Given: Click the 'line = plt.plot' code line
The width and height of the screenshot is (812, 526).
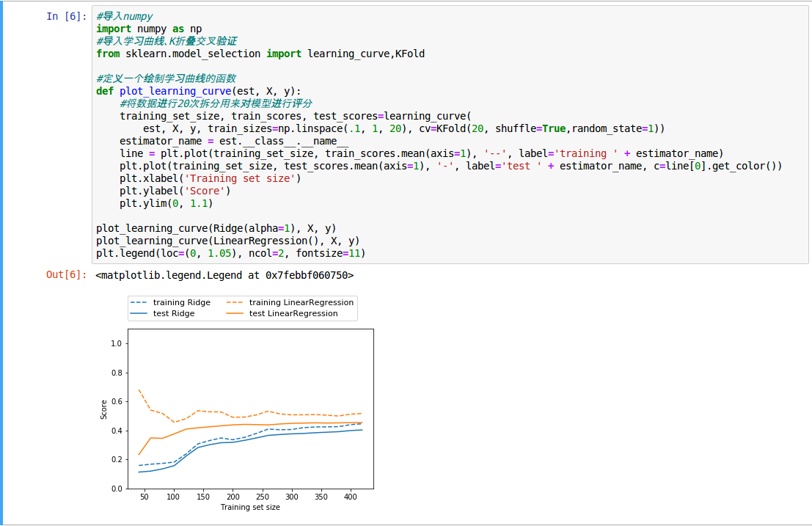Looking at the screenshot, I should pyautogui.click(x=422, y=153).
